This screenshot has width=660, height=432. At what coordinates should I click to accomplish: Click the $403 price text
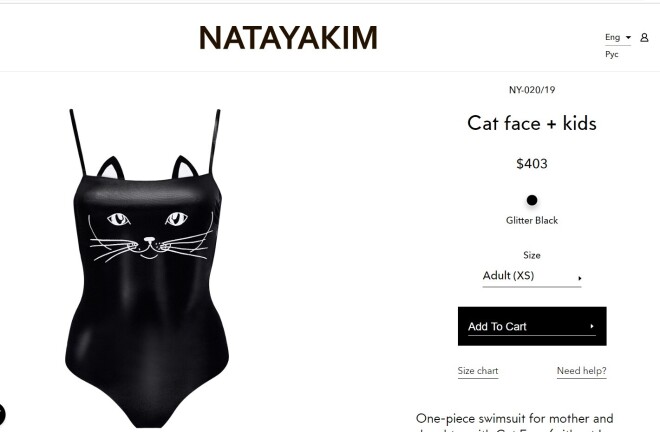(532, 163)
